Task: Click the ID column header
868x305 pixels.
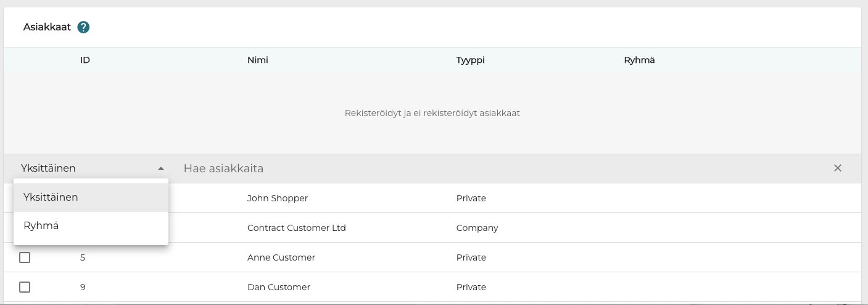Action: 85,61
